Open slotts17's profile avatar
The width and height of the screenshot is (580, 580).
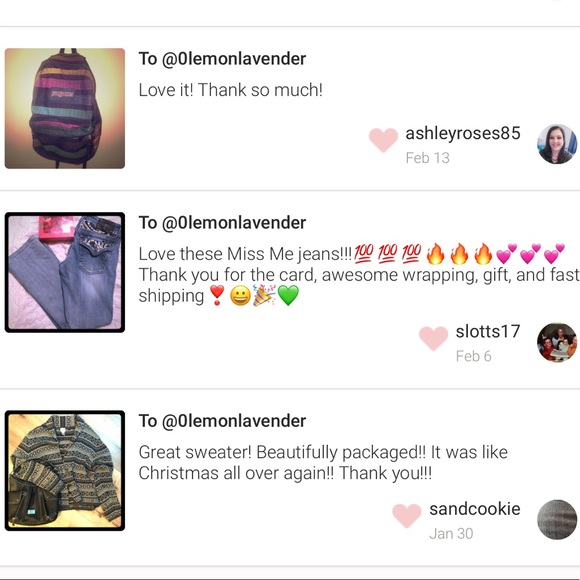click(557, 342)
